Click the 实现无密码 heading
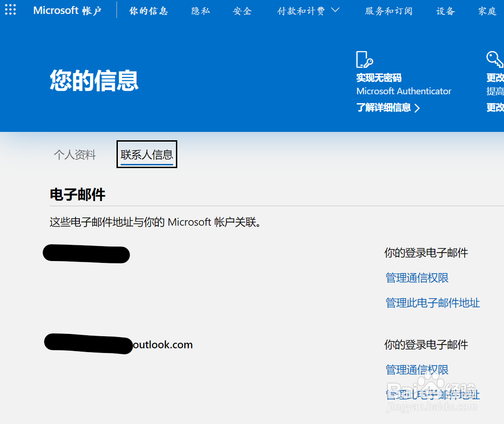The width and height of the screenshot is (504, 424). click(379, 78)
